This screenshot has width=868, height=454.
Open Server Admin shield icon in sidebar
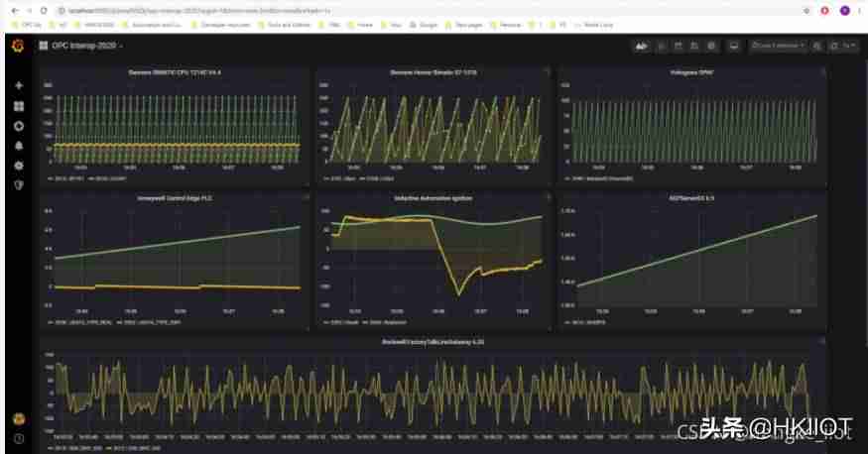(19, 185)
